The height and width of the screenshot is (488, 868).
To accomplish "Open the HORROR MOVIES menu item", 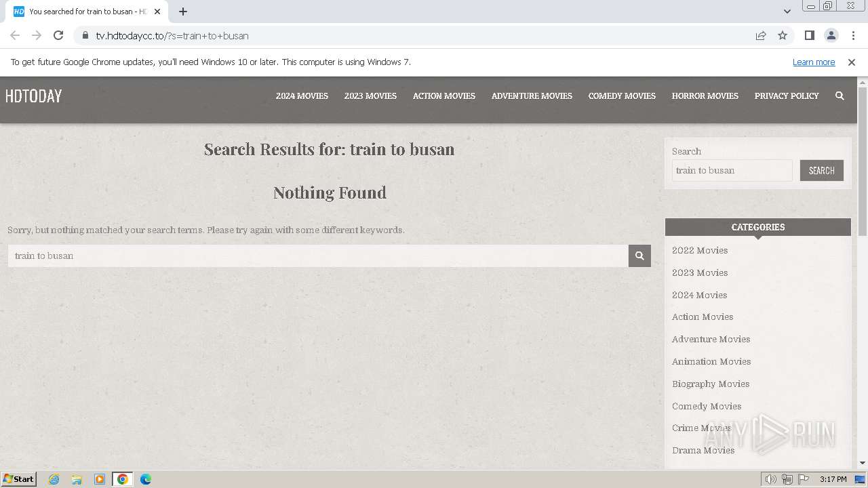I will (x=705, y=96).
